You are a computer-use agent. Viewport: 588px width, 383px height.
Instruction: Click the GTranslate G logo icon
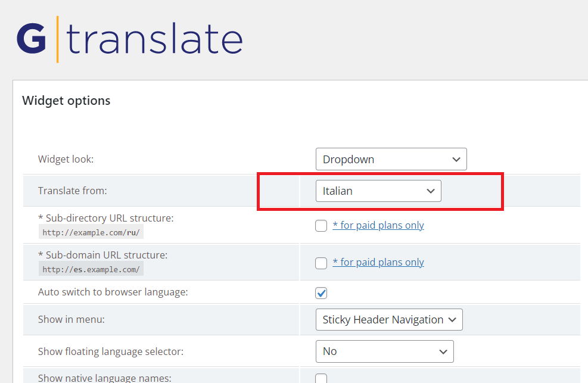tap(32, 39)
